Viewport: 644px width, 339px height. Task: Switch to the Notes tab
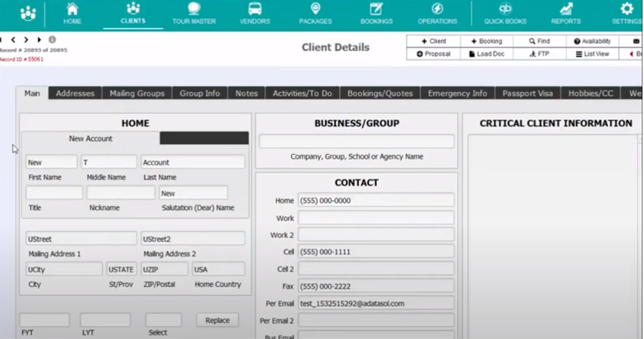246,93
